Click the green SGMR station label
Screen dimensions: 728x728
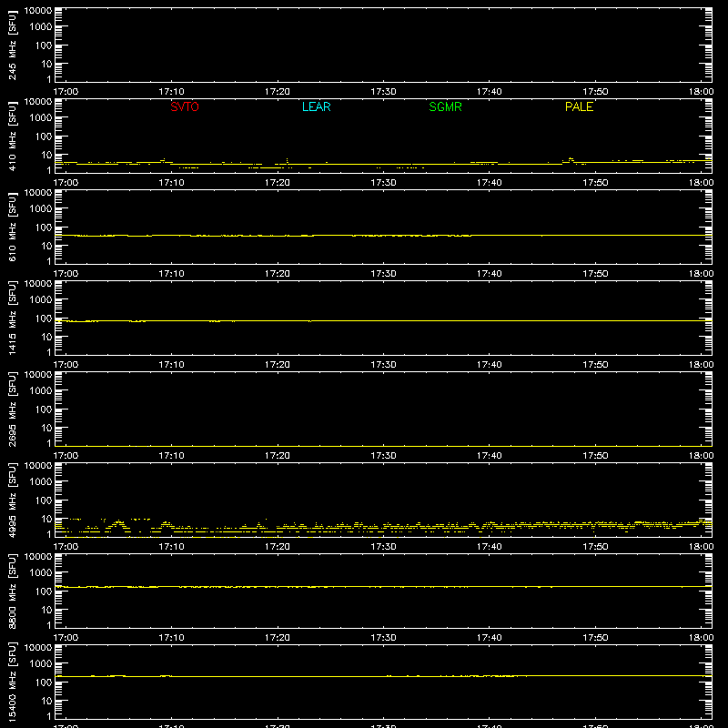[x=445, y=106]
